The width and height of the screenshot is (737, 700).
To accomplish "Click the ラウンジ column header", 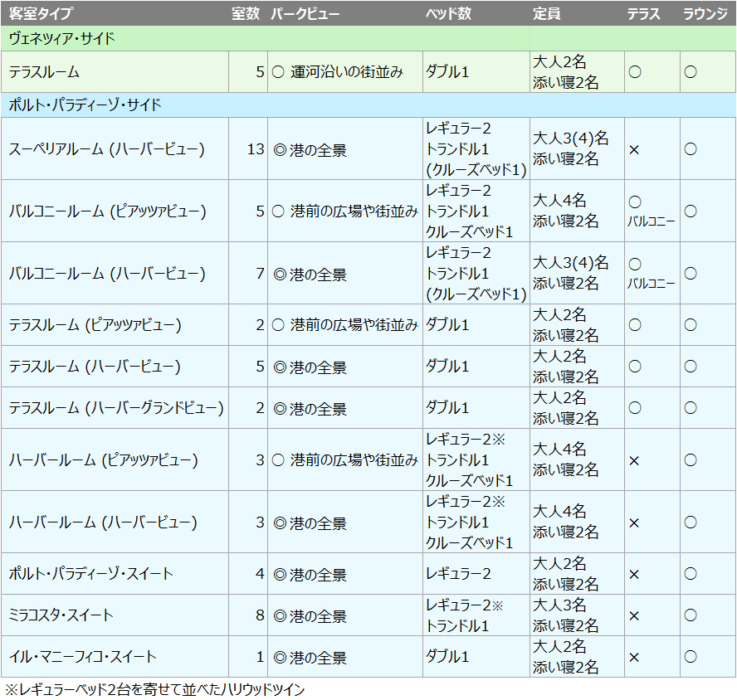I will tap(705, 13).
